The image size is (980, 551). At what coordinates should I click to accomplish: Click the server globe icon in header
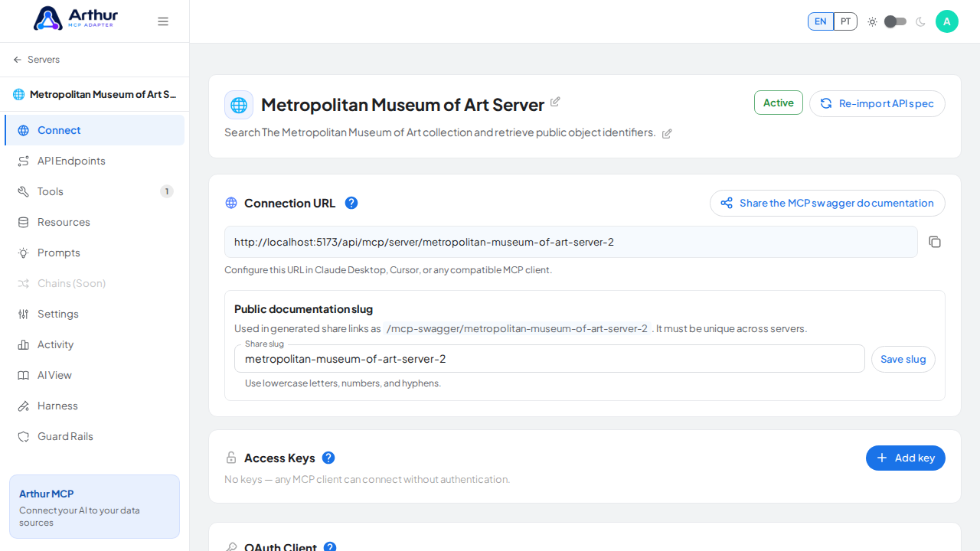[x=239, y=105]
